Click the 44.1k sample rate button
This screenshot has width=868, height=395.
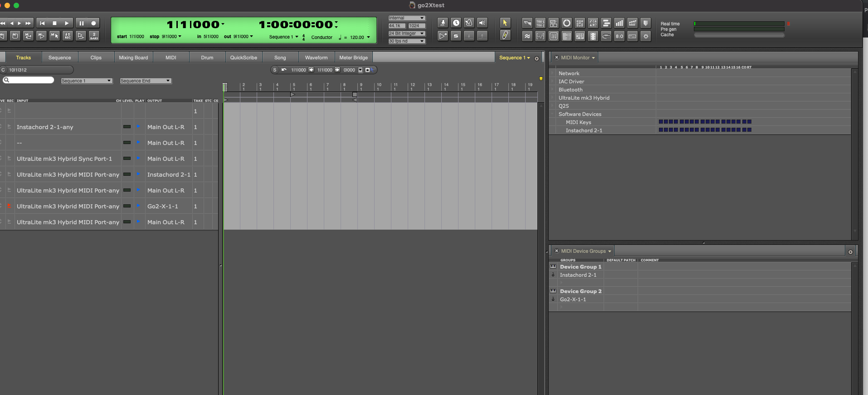[397, 26]
